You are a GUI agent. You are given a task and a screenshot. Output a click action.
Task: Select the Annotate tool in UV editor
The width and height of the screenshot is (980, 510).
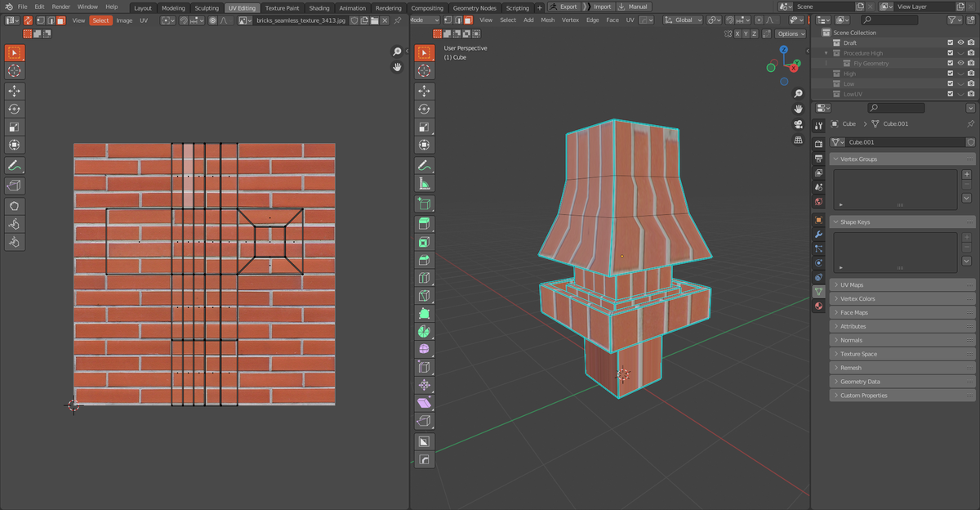point(15,166)
